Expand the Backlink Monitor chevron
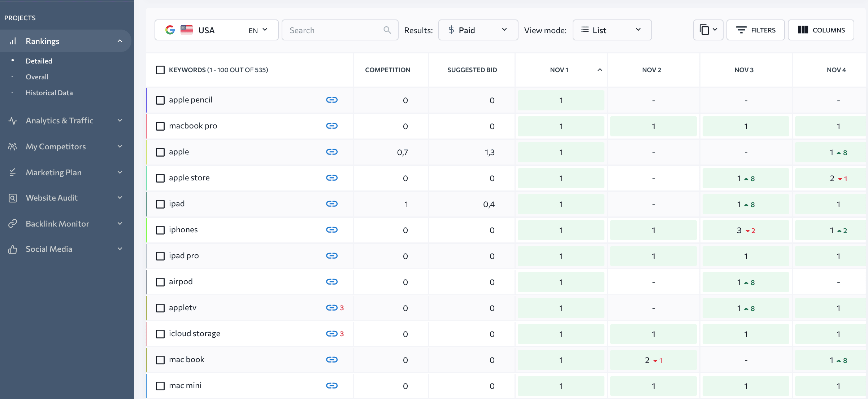Viewport: 868px width, 399px height. click(x=120, y=224)
